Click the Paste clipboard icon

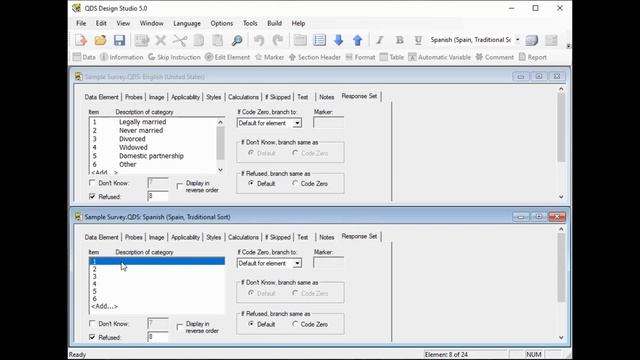point(218,40)
